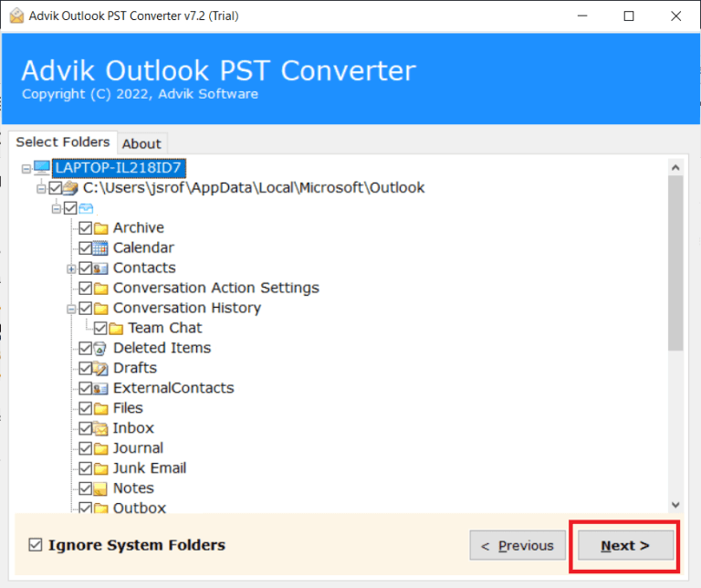This screenshot has height=588, width=701.
Task: Click the ExternalContacts card icon
Action: coord(101,389)
